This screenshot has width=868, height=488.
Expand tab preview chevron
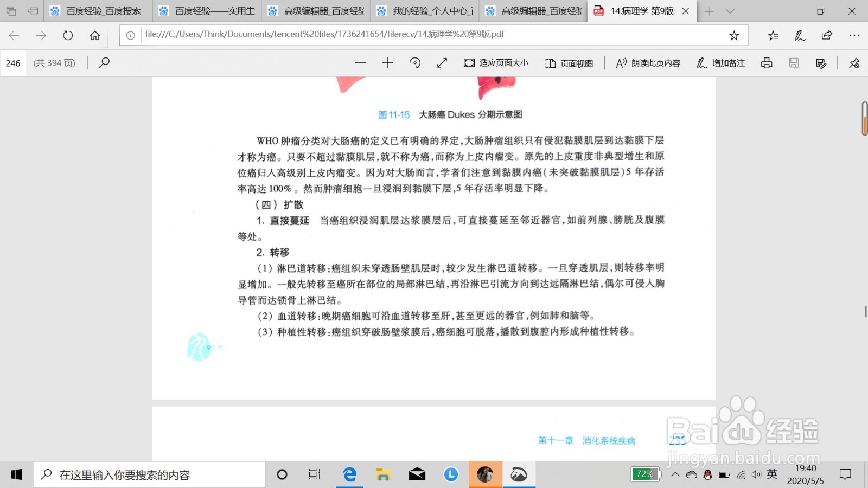tap(730, 11)
